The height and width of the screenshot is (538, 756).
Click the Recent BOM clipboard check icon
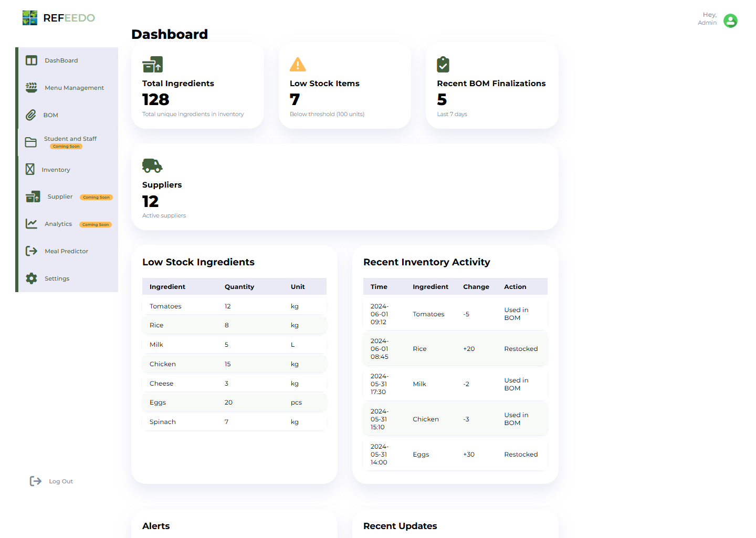pos(443,65)
